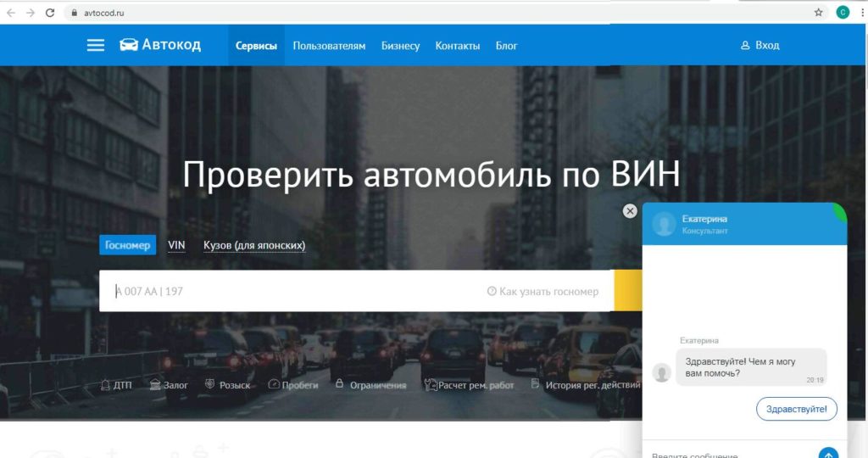Open the hamburger menu icon
Image resolution: width=868 pixels, height=458 pixels.
point(96,46)
